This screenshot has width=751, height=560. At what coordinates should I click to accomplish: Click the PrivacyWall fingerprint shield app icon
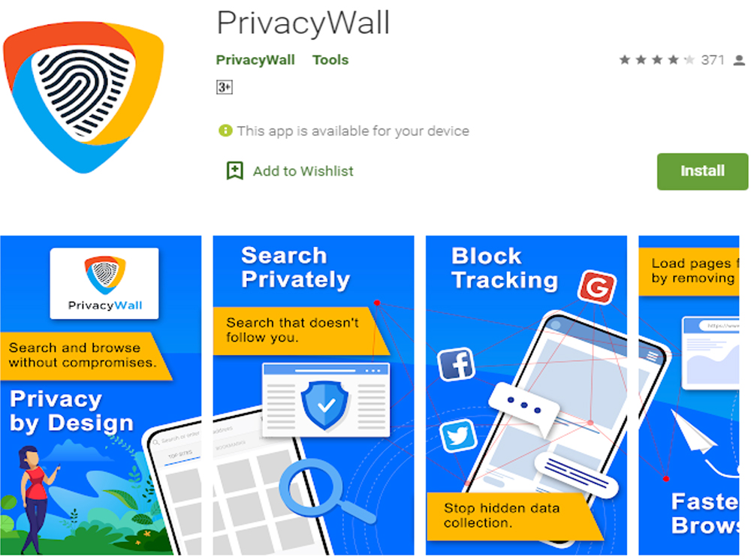84,96
